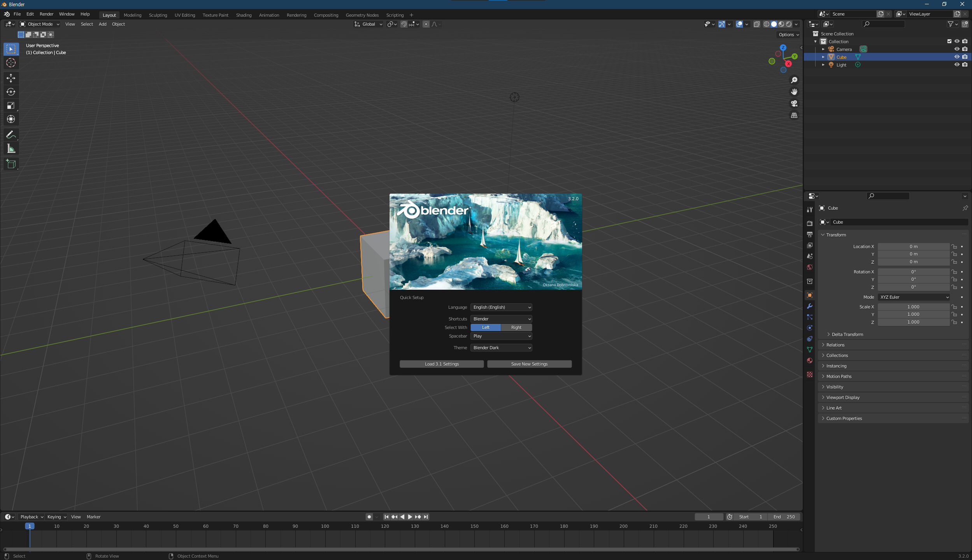Expand the Relations panel
This screenshot has width=972, height=560.
pos(835,345)
